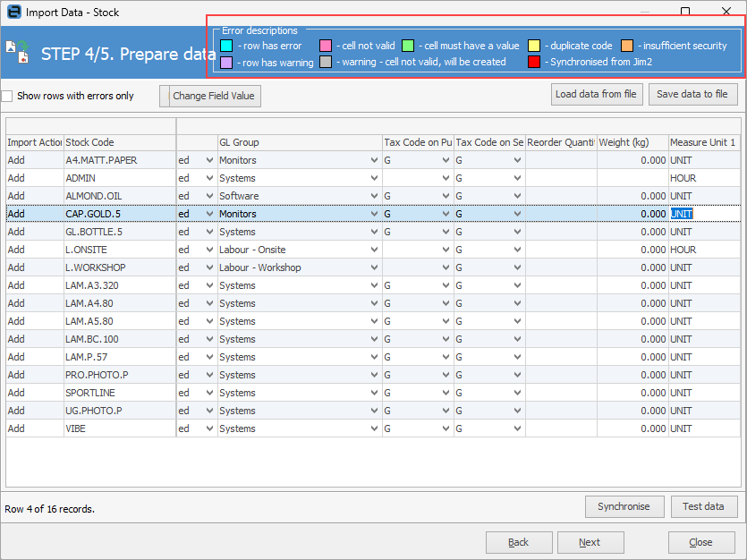Click Load data from file
The image size is (747, 560).
coord(597,94)
